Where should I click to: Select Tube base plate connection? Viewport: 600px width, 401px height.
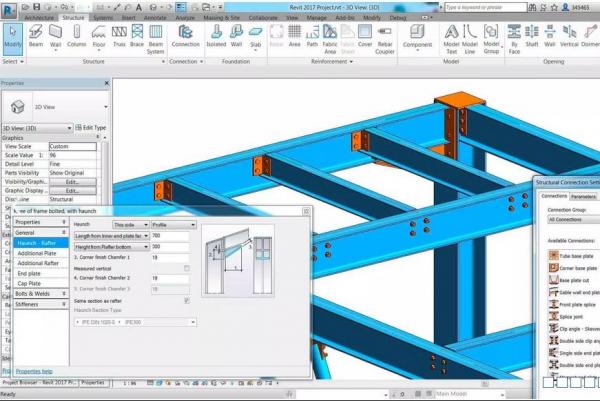point(552,256)
